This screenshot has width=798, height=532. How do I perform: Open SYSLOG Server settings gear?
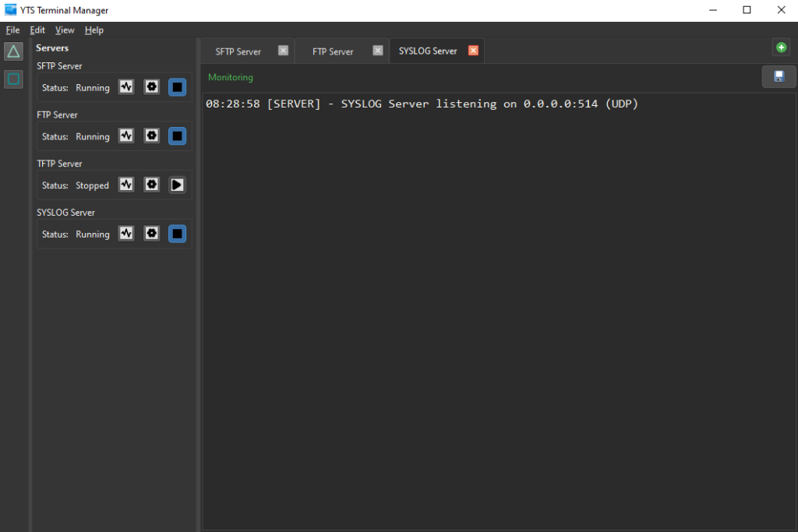[152, 234]
